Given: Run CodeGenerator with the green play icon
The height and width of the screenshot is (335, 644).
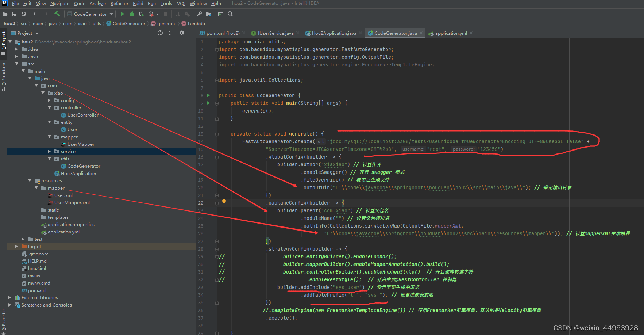Looking at the screenshot, I should [x=122, y=14].
